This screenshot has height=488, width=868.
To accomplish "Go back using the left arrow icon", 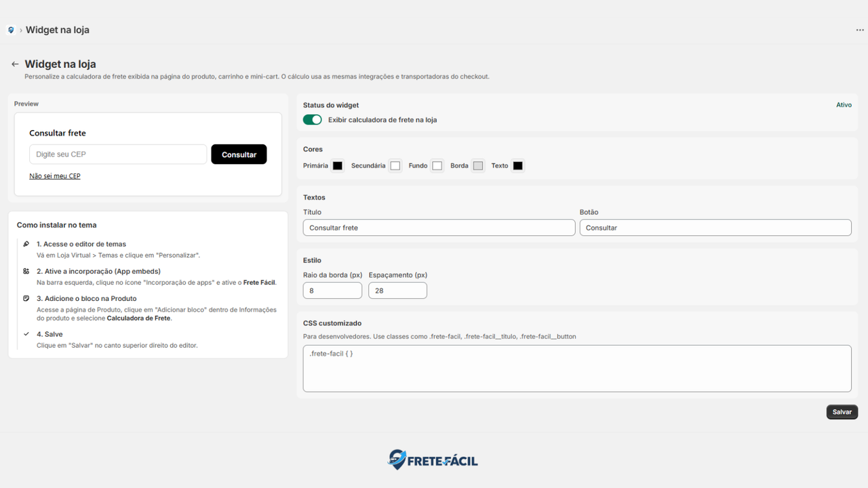I will click(x=15, y=64).
